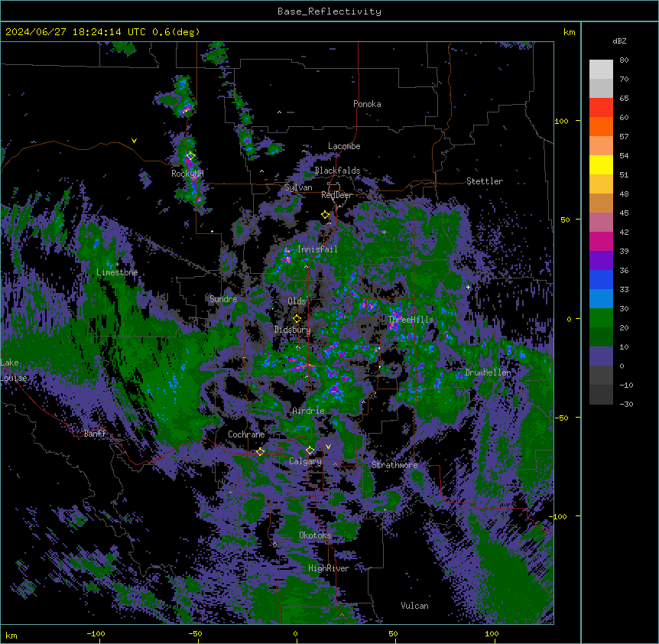
Task: Select the yellow diamond marker near Olds
Action: pyautogui.click(x=297, y=319)
